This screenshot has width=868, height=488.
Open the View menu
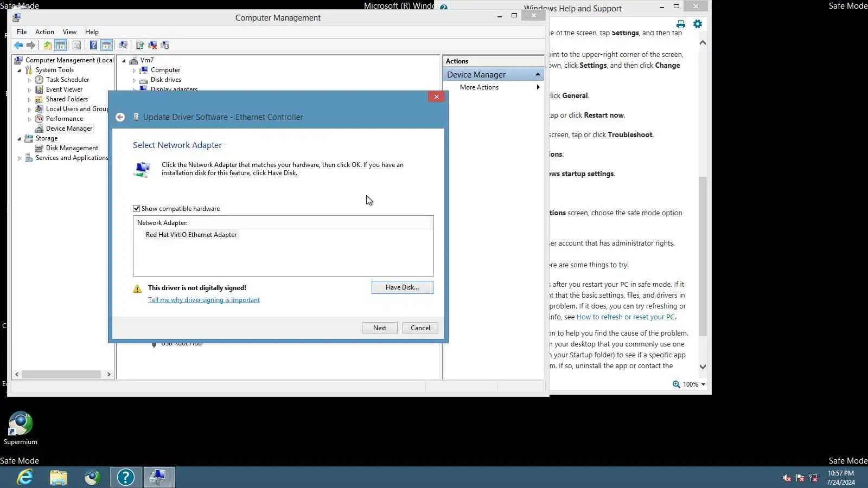pyautogui.click(x=69, y=32)
